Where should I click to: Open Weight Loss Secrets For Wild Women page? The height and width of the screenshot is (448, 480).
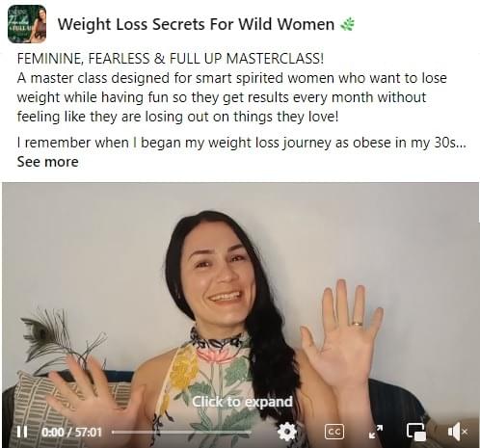(196, 24)
